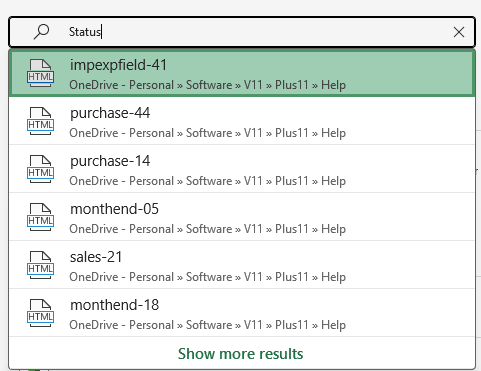Image resolution: width=481 pixels, height=371 pixels.
Task: Open the monthend-05 result
Action: pyautogui.click(x=242, y=217)
